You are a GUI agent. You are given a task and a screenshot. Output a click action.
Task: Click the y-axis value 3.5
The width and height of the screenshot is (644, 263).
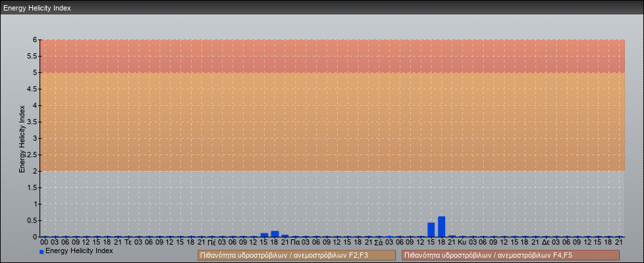coord(32,122)
